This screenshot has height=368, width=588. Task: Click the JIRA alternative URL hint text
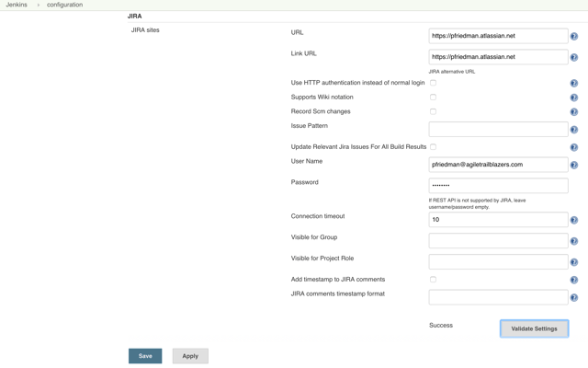pyautogui.click(x=452, y=72)
